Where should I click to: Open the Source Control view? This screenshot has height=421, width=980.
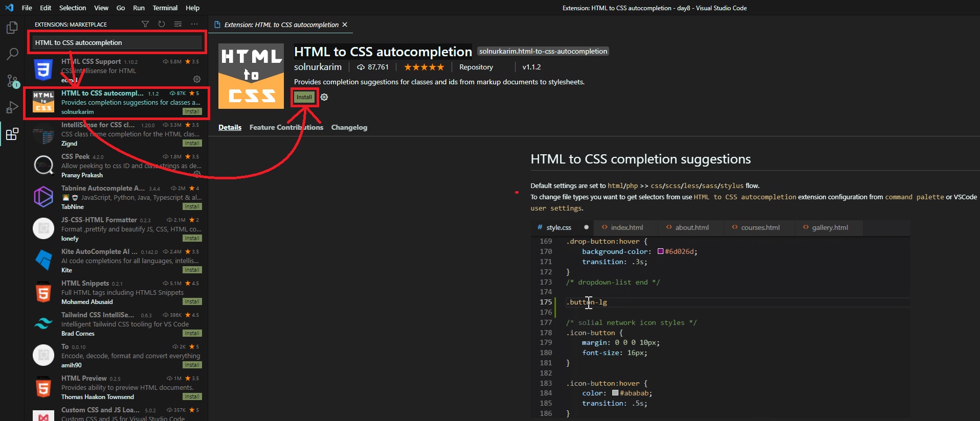(x=12, y=81)
